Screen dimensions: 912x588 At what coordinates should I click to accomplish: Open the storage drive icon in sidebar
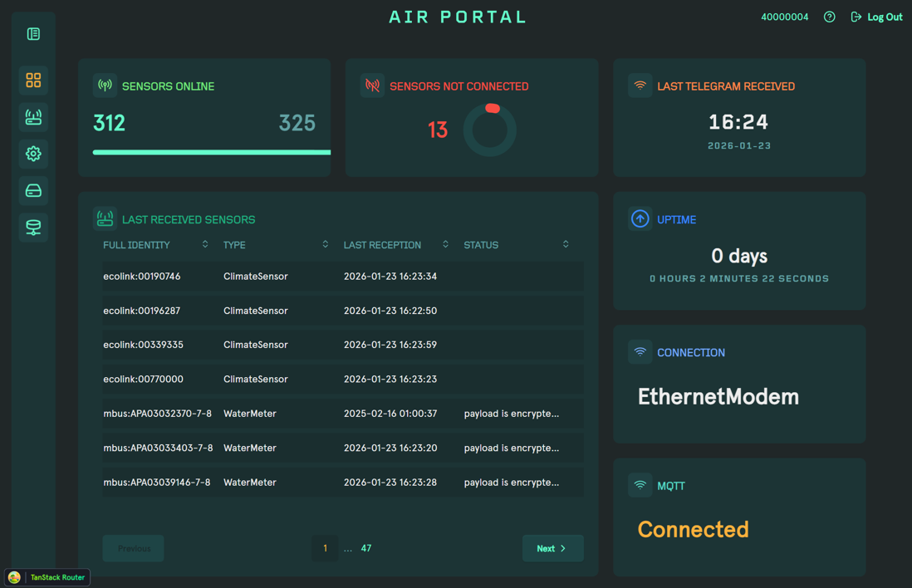click(33, 191)
